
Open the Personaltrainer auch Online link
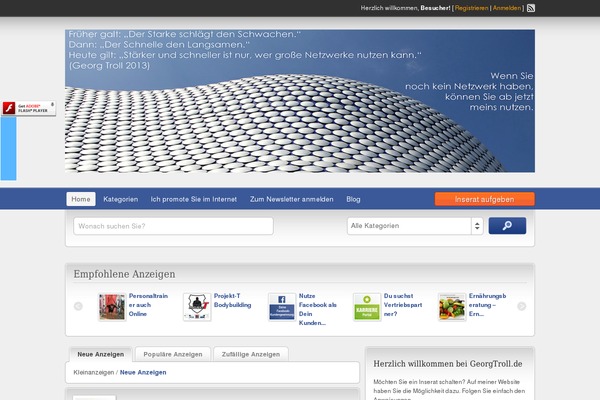pyautogui.click(x=148, y=305)
